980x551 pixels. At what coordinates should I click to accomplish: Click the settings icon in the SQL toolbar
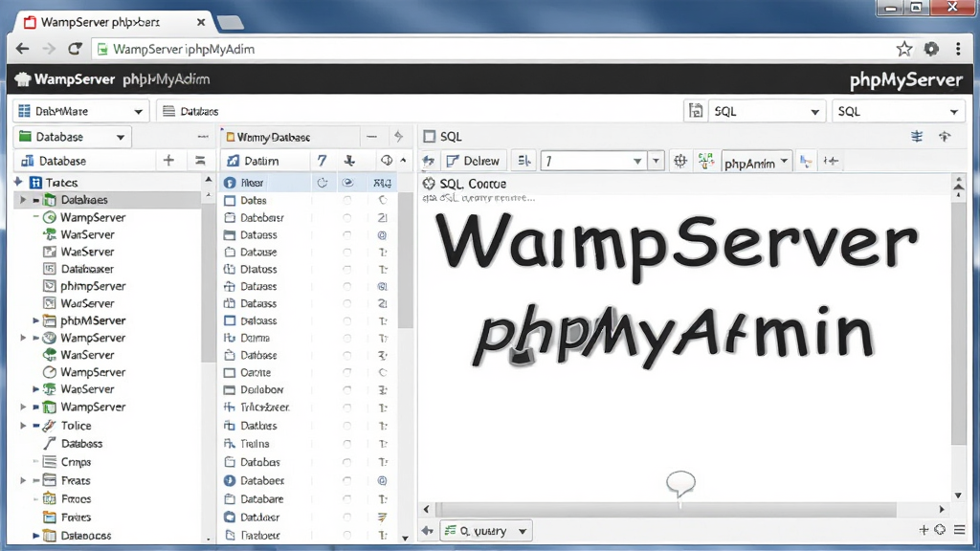pos(680,161)
